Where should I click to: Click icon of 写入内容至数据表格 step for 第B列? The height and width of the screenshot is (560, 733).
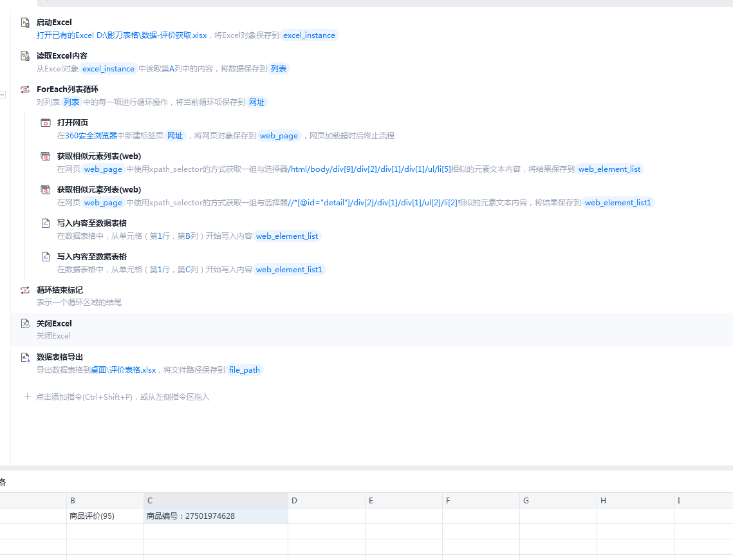[46, 223]
